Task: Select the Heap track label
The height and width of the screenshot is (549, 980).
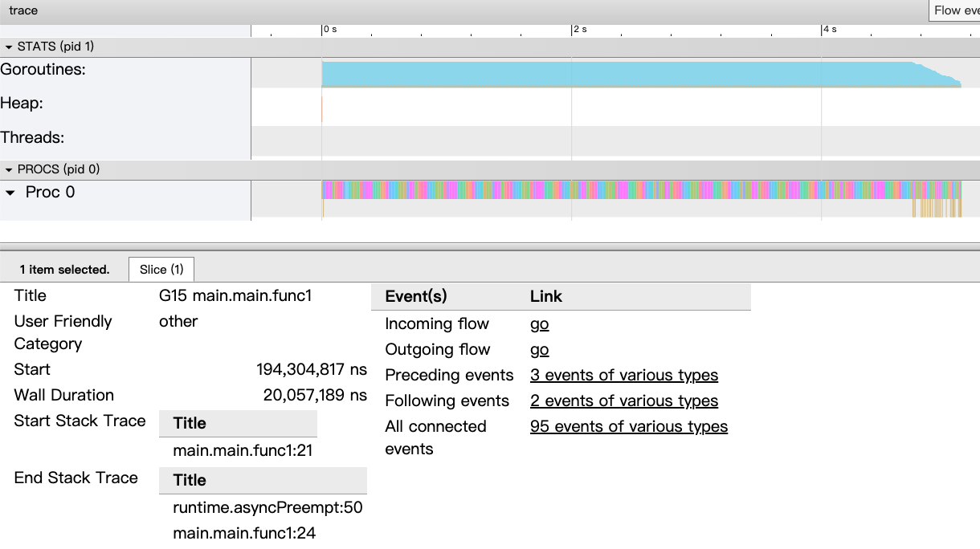Action: coord(22,104)
